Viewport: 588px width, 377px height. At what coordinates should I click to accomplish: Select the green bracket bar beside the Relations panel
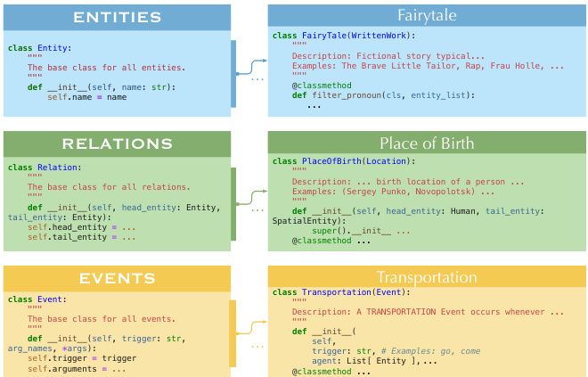[x=233, y=203]
